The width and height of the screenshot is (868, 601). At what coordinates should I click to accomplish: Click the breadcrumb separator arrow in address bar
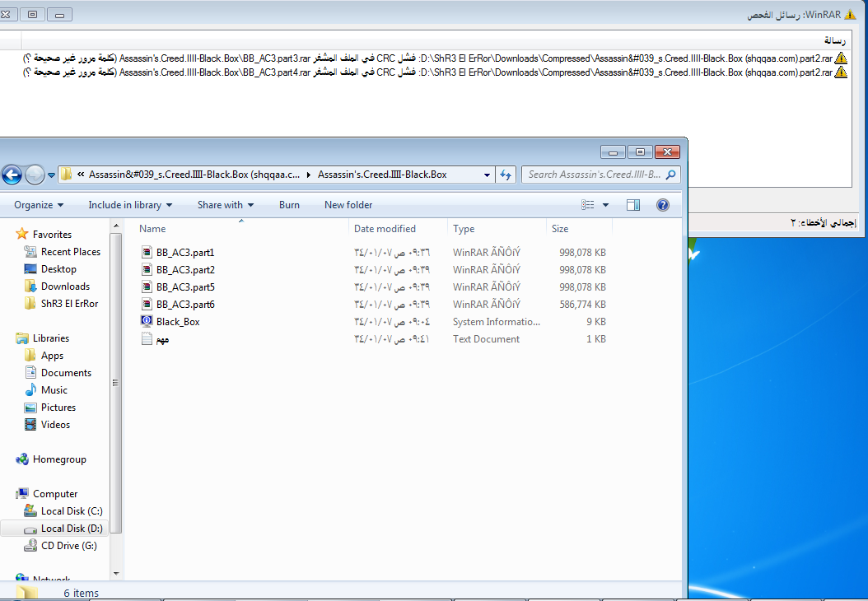pos(308,175)
